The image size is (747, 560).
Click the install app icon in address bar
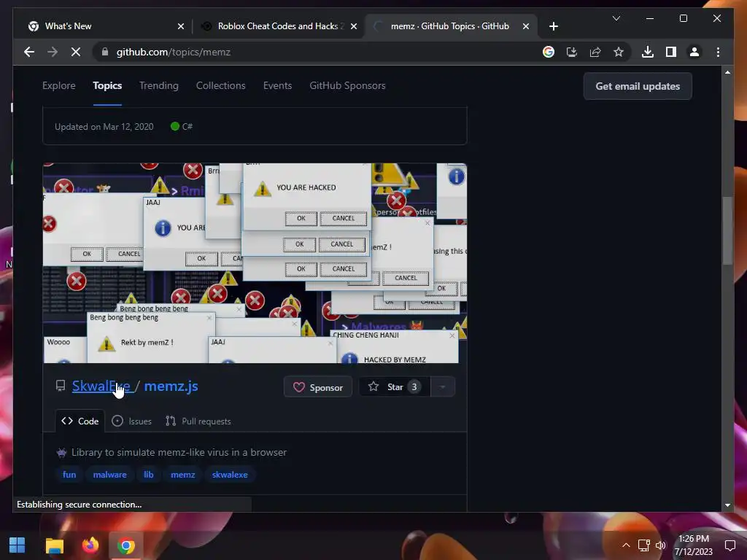click(572, 52)
